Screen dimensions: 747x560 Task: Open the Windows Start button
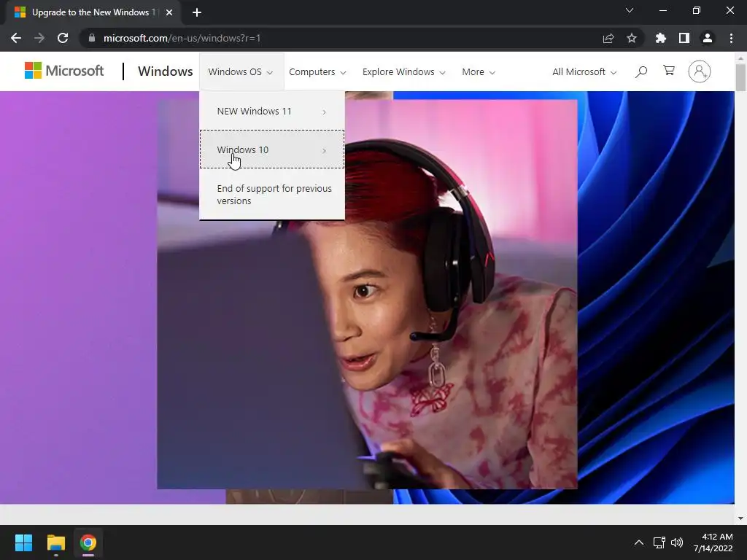(x=23, y=542)
